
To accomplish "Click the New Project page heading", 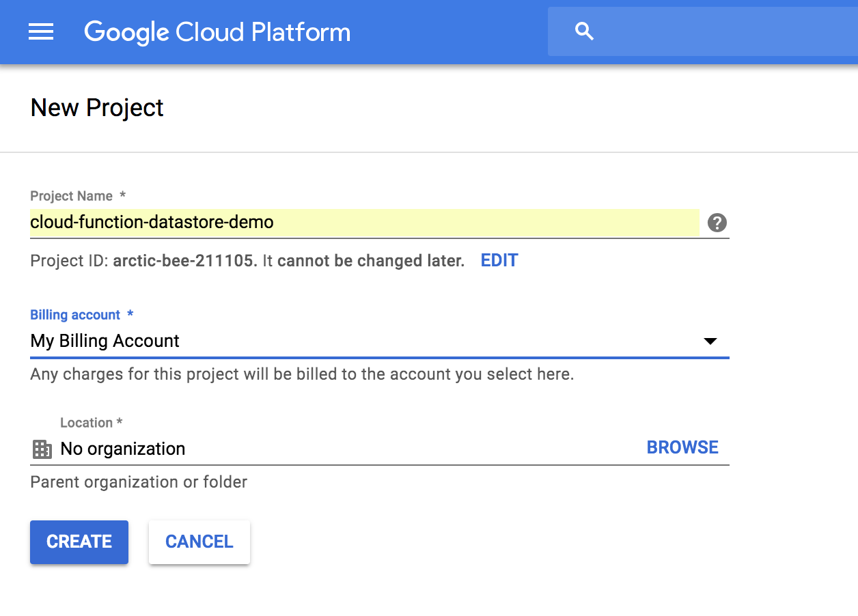I will (97, 108).
